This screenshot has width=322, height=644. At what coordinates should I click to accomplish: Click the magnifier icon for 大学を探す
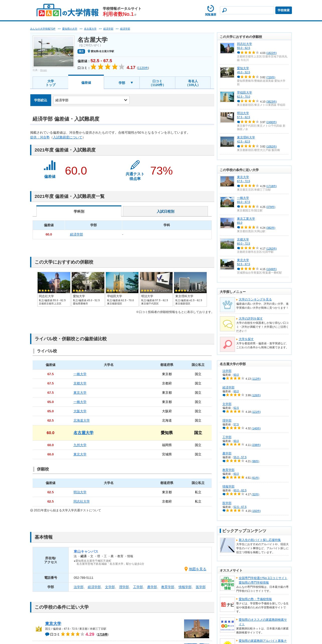[227, 344]
